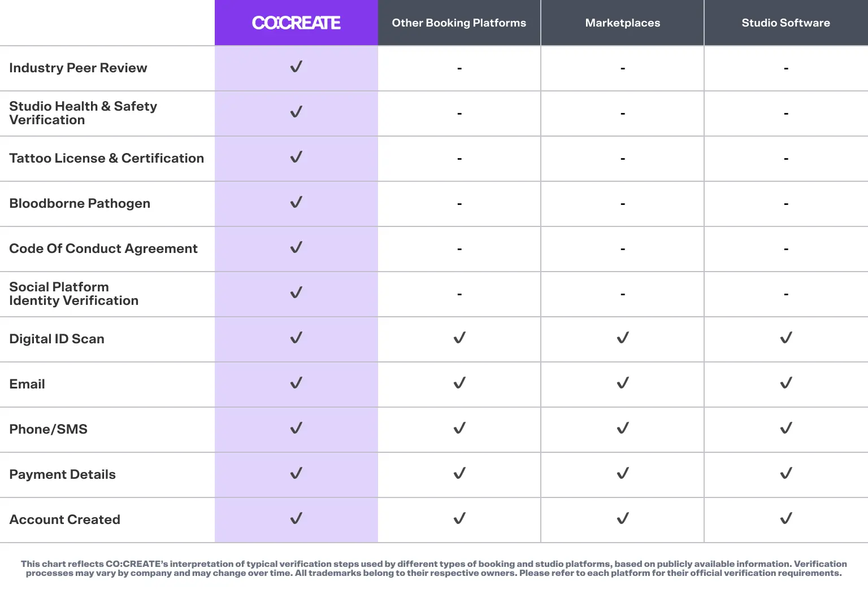Select the Marketplaces column header
This screenshot has width=868, height=594.
[x=623, y=23]
